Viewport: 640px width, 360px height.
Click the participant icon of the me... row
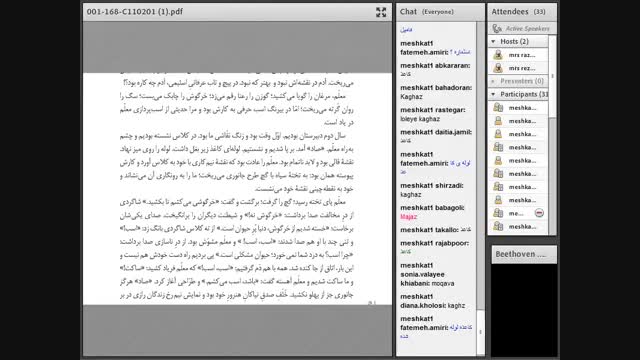498,213
